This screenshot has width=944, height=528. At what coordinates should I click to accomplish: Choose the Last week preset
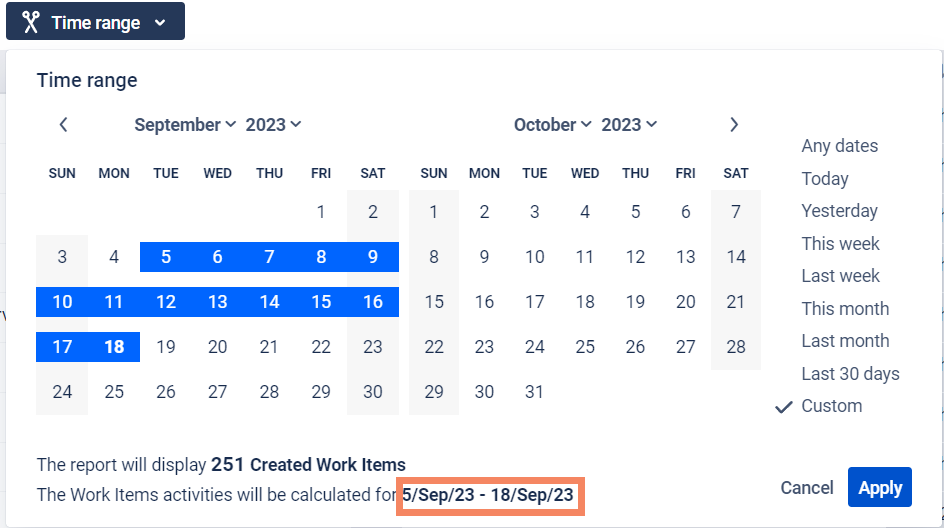click(840, 276)
